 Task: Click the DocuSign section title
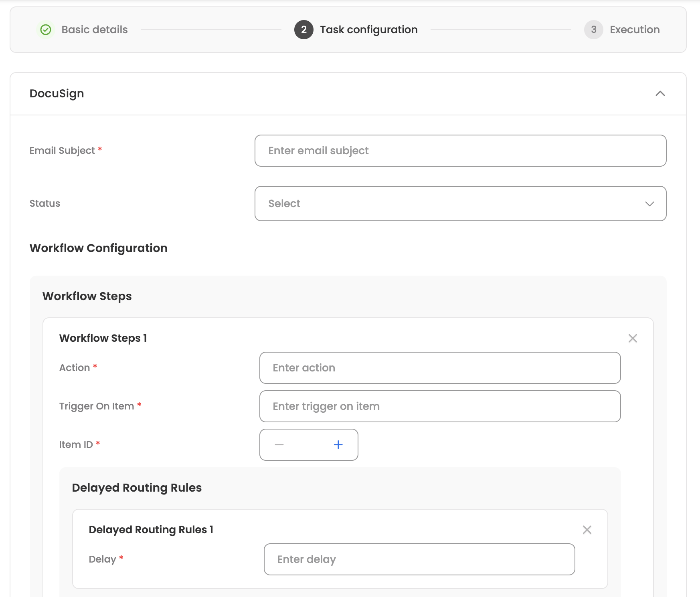click(x=57, y=94)
